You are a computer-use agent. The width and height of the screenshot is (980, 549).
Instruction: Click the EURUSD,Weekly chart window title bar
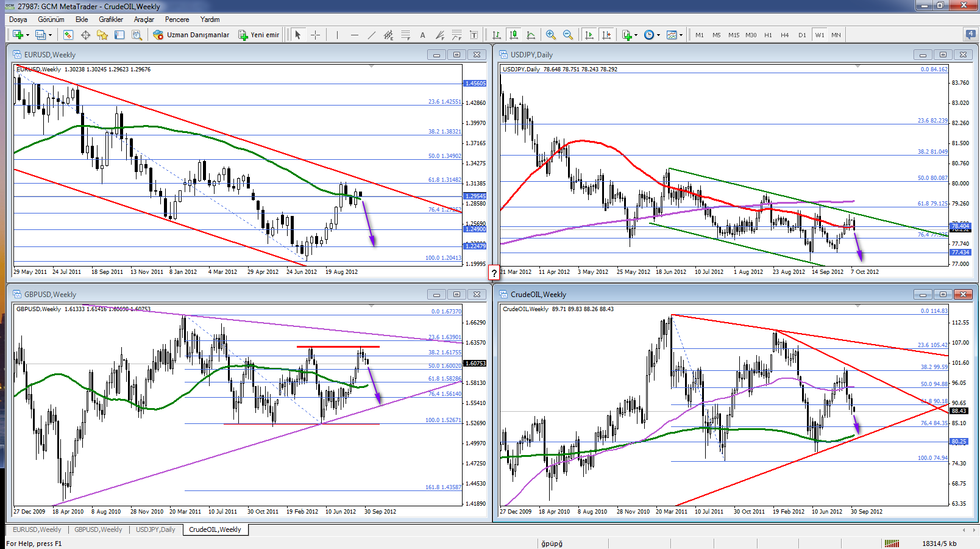(213, 54)
